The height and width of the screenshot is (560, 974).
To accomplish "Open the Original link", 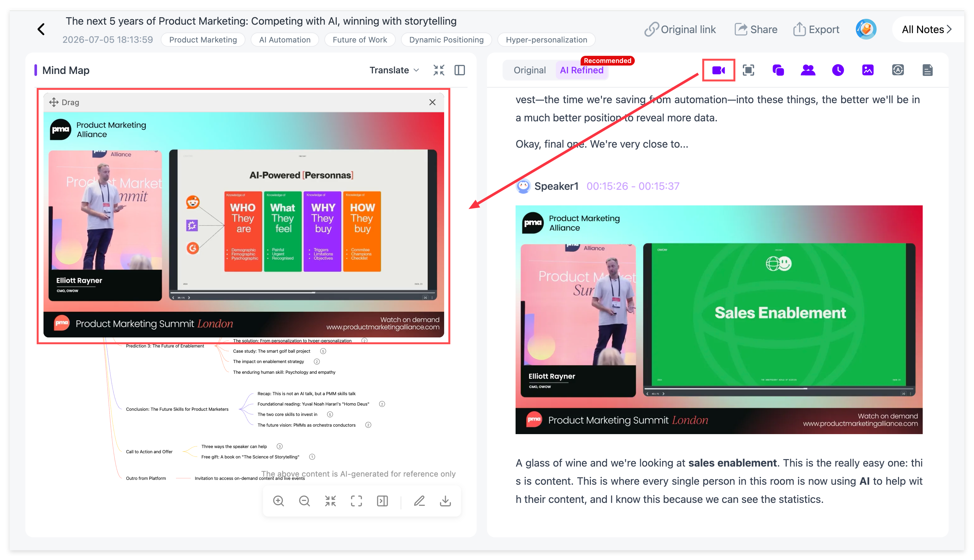I will 680,29.
